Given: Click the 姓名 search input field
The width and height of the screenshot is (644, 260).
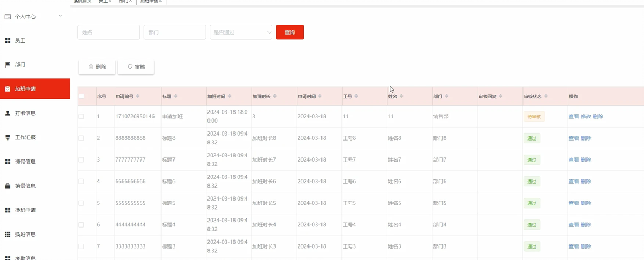Looking at the screenshot, I should [x=109, y=32].
